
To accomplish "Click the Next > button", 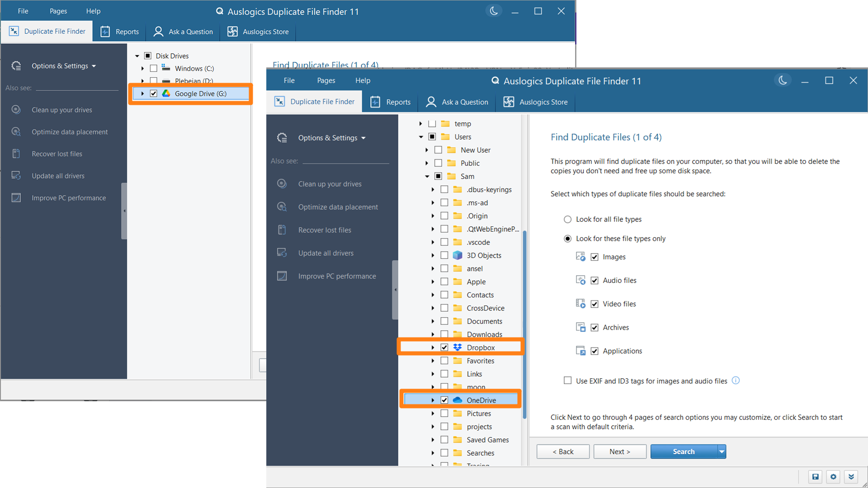I will [619, 451].
